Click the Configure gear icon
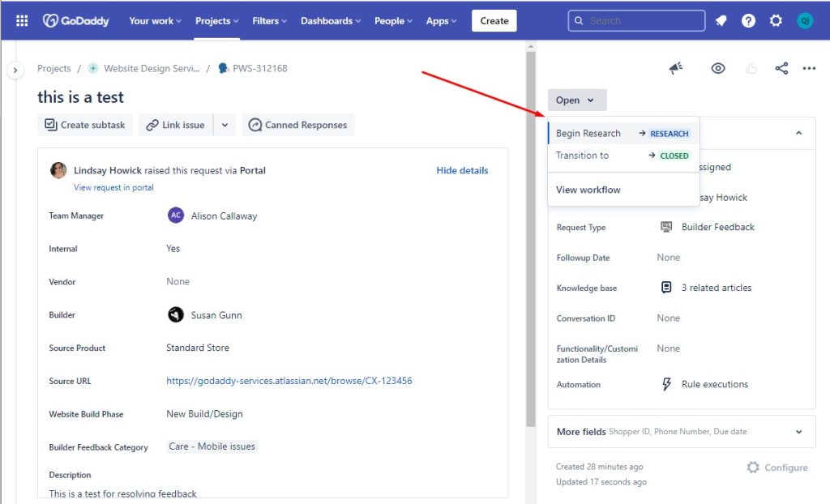830x504 pixels. pyautogui.click(x=753, y=468)
